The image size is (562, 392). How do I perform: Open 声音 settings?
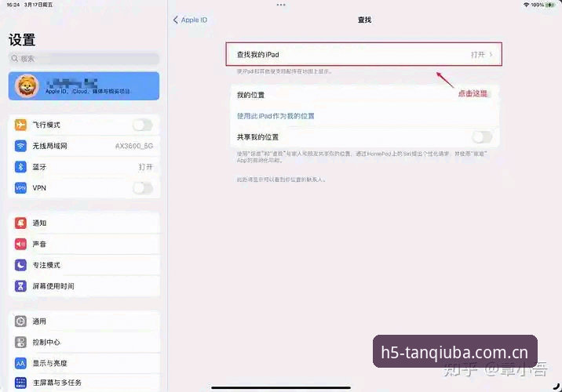(84, 244)
